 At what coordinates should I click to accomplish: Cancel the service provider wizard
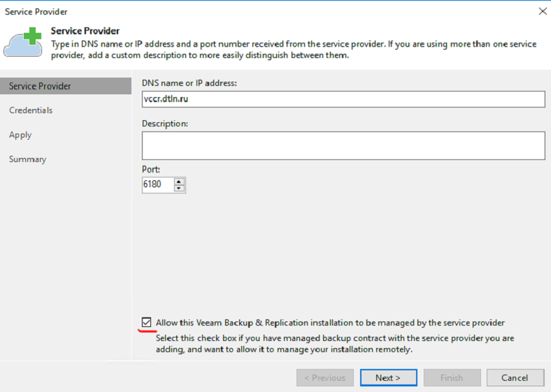[515, 377]
